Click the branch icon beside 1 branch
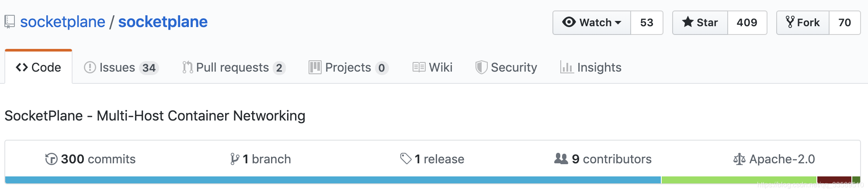The width and height of the screenshot is (868, 193). (x=235, y=159)
